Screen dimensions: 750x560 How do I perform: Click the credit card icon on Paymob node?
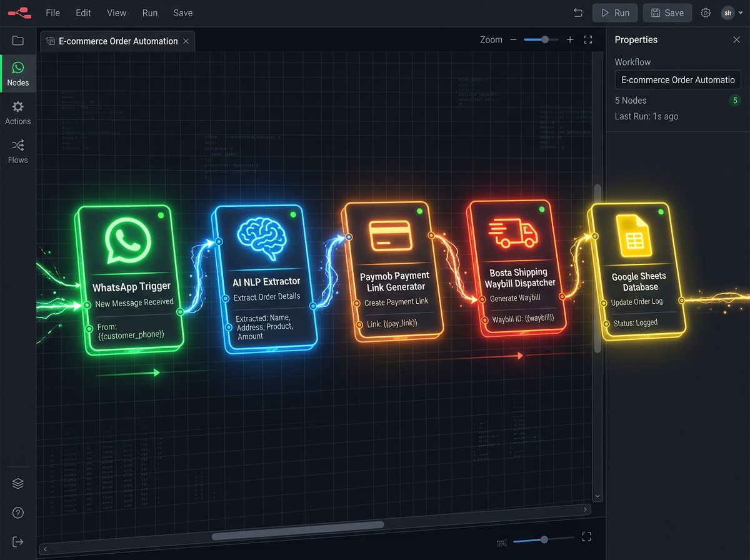(x=390, y=236)
